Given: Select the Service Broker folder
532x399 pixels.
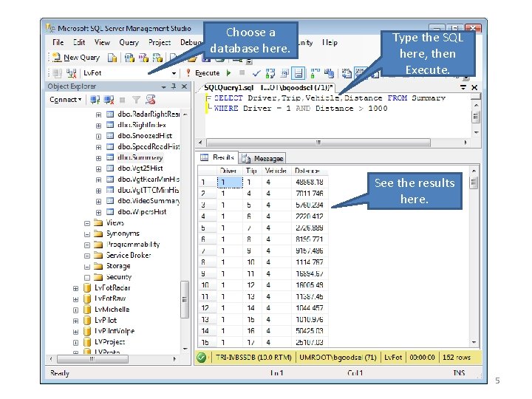Looking at the screenshot, I should click(x=129, y=255).
